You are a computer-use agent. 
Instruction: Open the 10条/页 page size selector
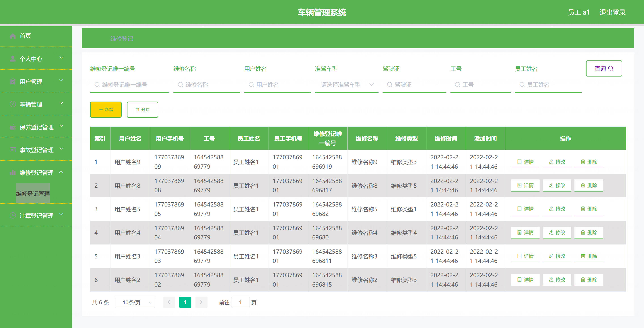[x=135, y=302]
